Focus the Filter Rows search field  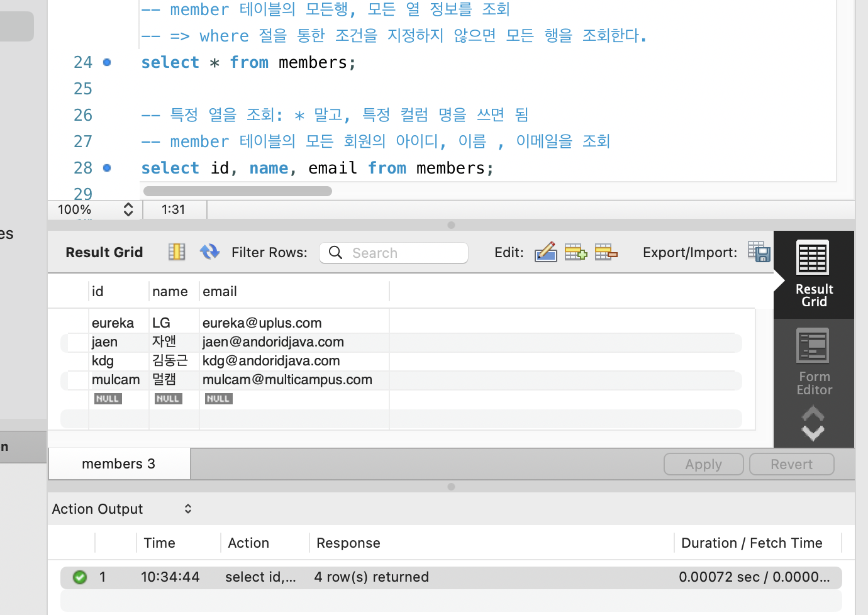[x=394, y=253]
